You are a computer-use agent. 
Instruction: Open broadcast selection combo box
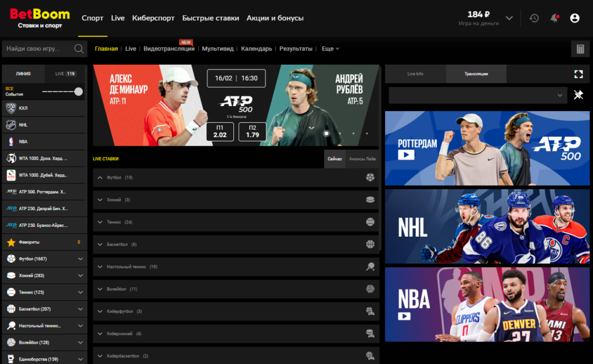478,95
